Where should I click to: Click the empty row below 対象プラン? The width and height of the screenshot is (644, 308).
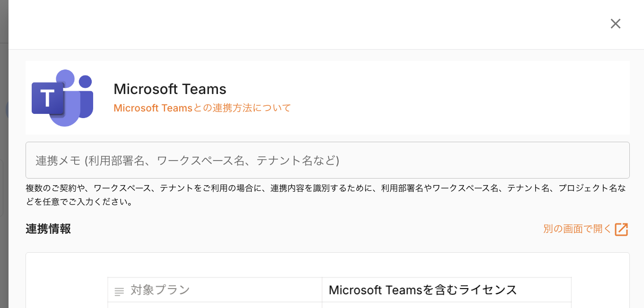click(215, 305)
